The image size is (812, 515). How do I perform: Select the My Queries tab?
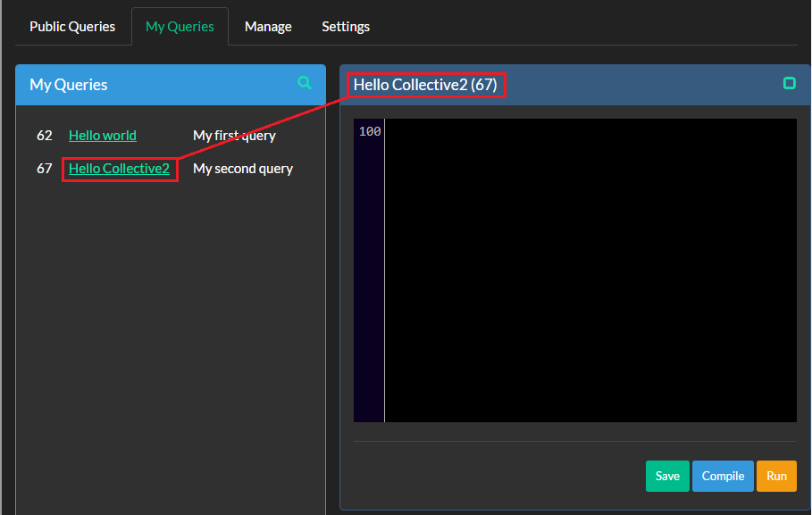[x=180, y=27]
